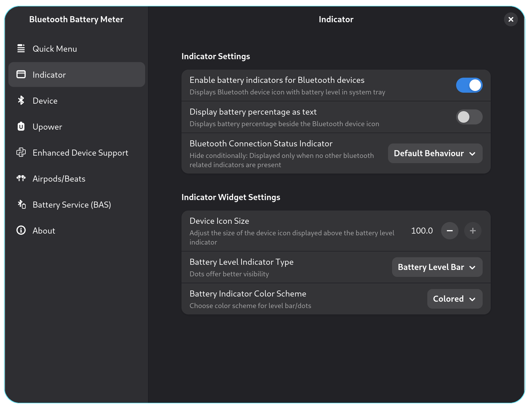Click the Airpods/Beats earbuds icon
The width and height of the screenshot is (532, 410).
coord(21,178)
